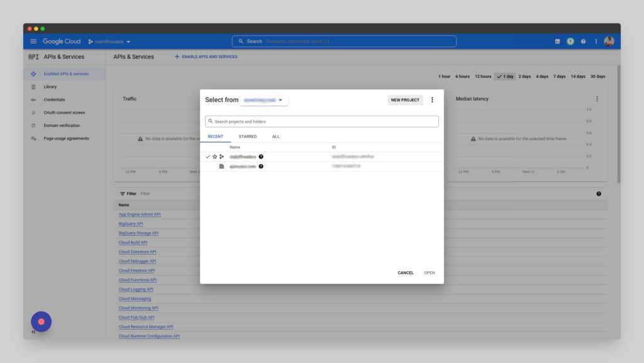Open Cloud Datastore API link
The height and width of the screenshot is (363, 644).
(x=137, y=252)
